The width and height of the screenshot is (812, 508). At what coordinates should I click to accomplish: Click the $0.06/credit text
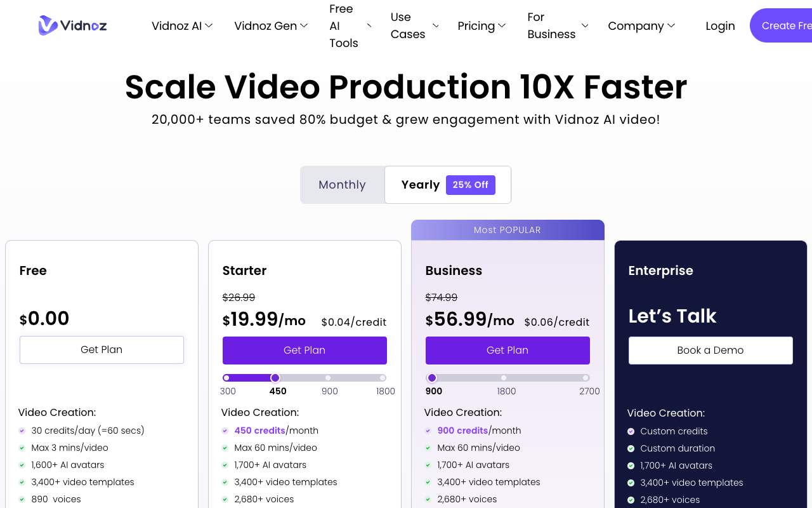[x=557, y=322]
